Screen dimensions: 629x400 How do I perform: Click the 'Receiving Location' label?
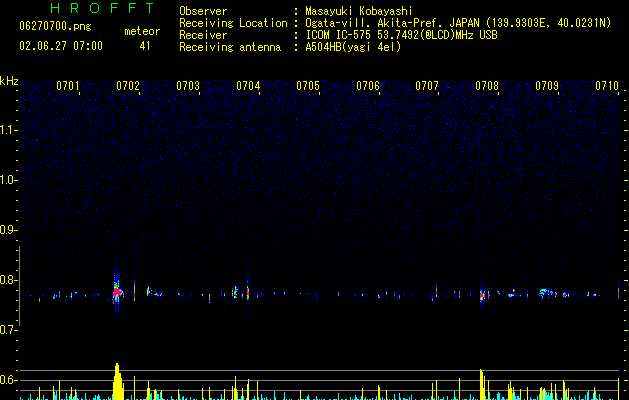coord(233,23)
